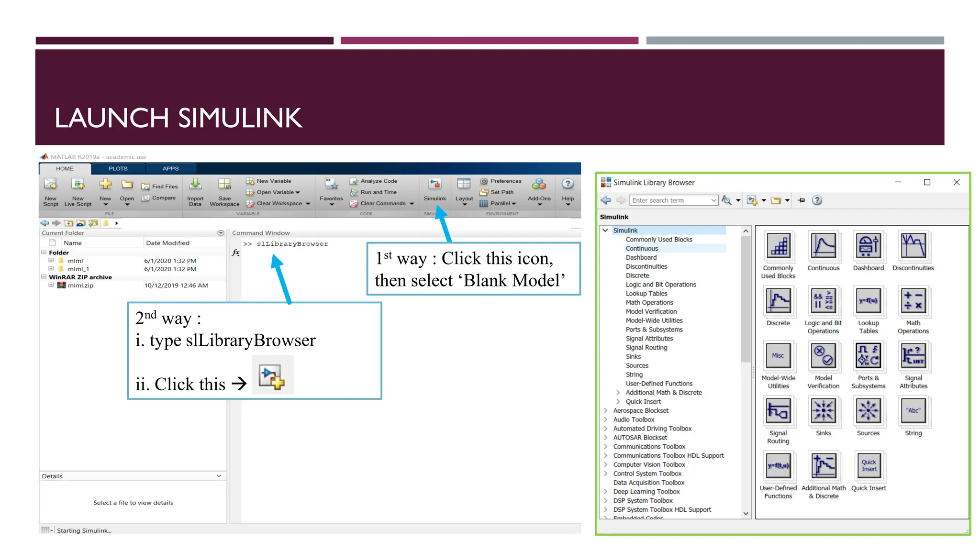This screenshot has height=551, width=980.
Task: Open the search term dropdown arrow
Action: tap(714, 200)
